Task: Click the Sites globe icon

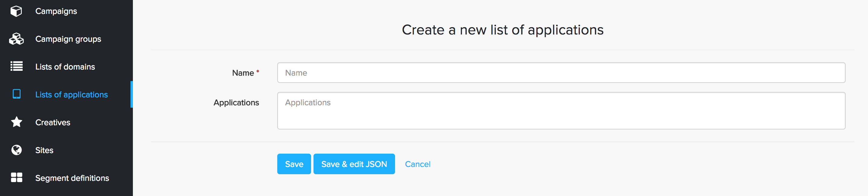Action: pos(16,150)
